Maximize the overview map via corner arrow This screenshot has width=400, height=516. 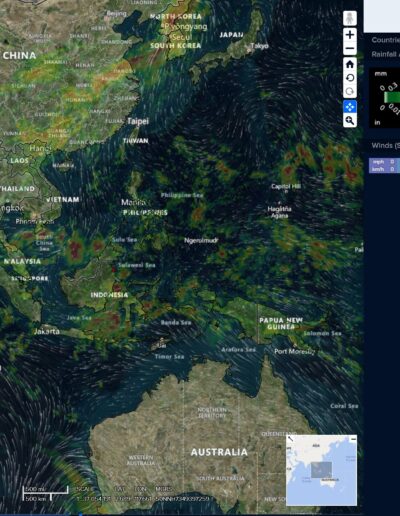click(x=290, y=439)
